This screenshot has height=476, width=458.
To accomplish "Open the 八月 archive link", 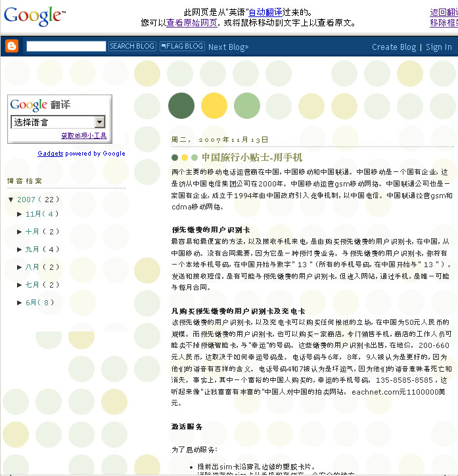I will pyautogui.click(x=32, y=267).
